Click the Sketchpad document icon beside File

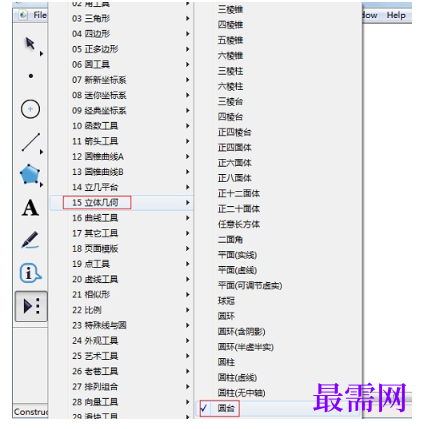point(23,15)
